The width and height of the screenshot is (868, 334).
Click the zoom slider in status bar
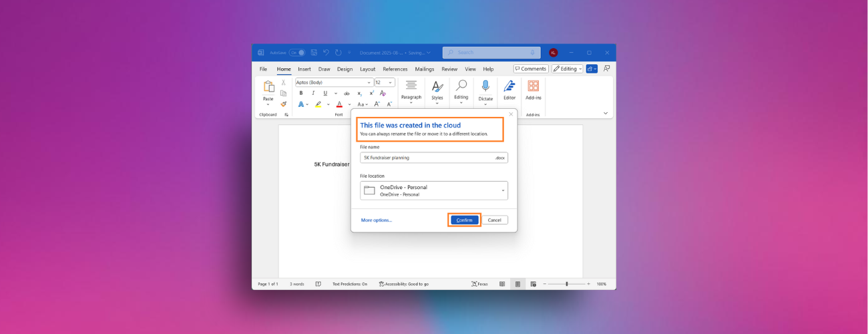(567, 284)
